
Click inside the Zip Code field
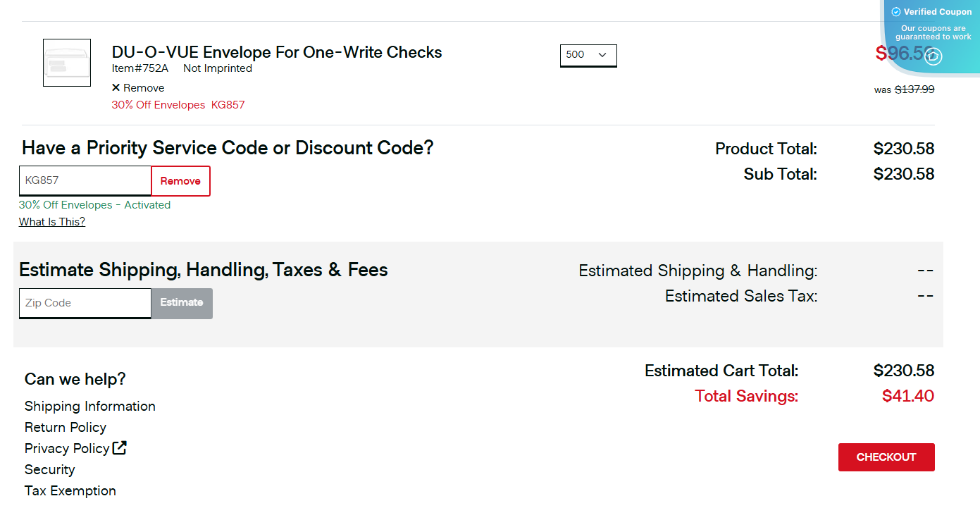(x=85, y=303)
